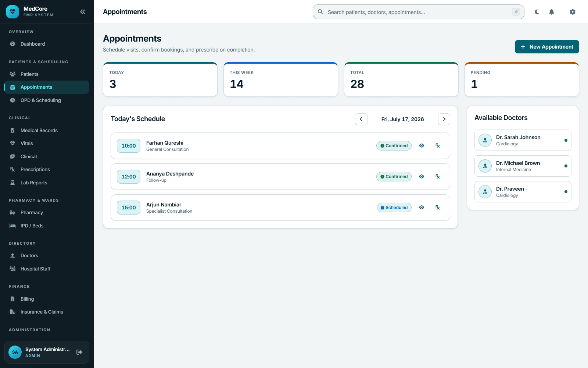Click keyboard shortcut hint in search box
588x368 pixels.
point(516,12)
